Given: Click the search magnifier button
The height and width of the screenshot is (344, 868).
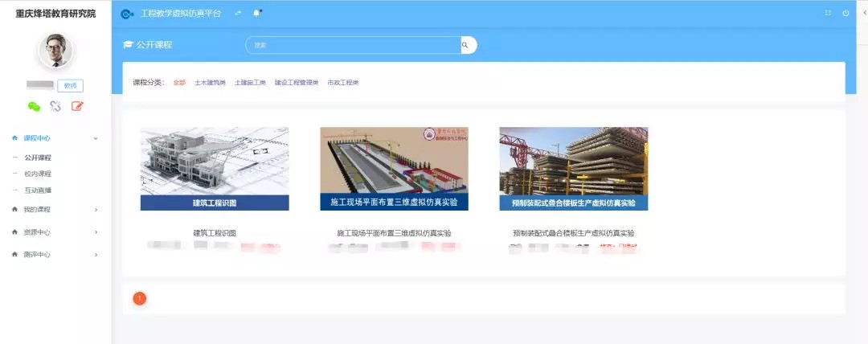Looking at the screenshot, I should click(465, 45).
